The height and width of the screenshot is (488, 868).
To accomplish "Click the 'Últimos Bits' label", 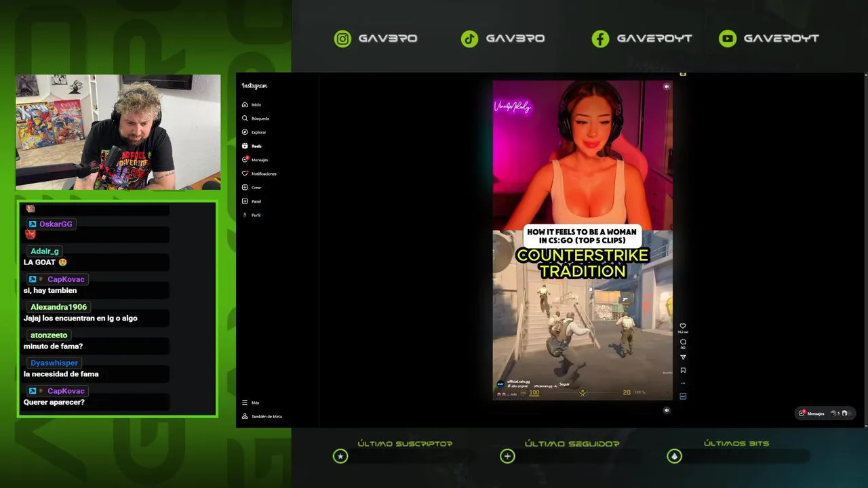I will pyautogui.click(x=736, y=443).
